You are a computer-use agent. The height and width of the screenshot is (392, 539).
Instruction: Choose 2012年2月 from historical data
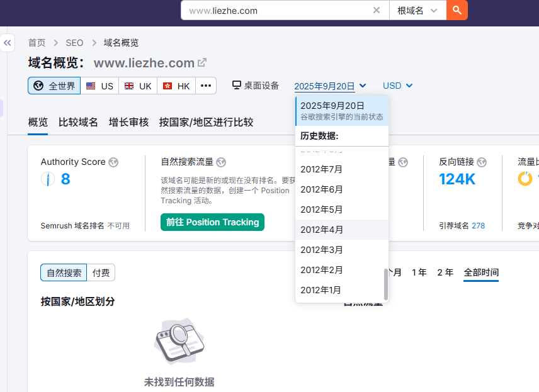pyautogui.click(x=342, y=270)
